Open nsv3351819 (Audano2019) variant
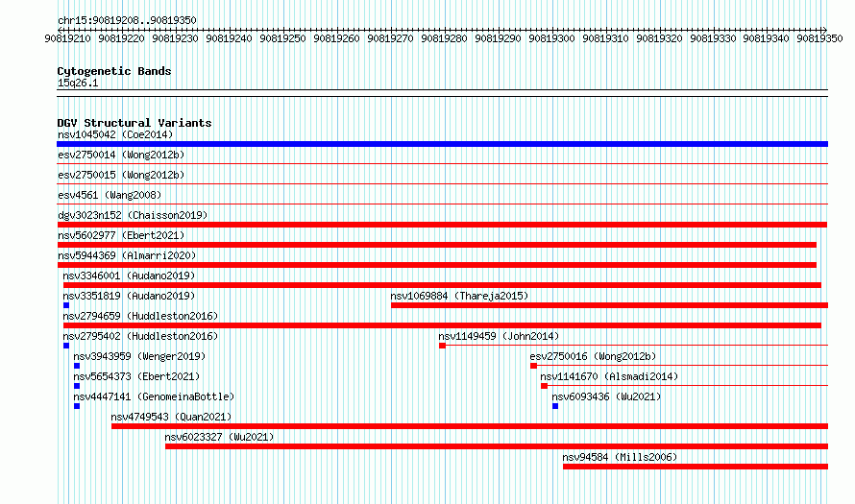 click(x=129, y=296)
